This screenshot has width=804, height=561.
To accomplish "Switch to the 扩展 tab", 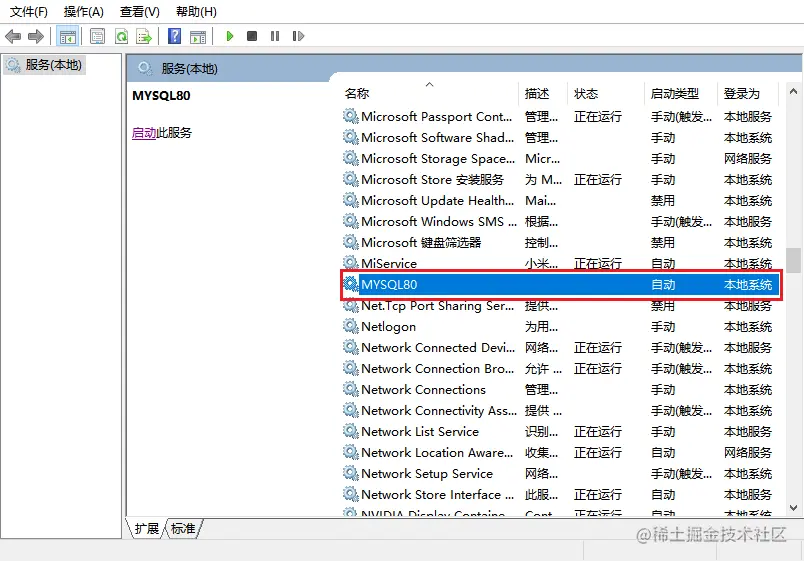I will [147, 528].
